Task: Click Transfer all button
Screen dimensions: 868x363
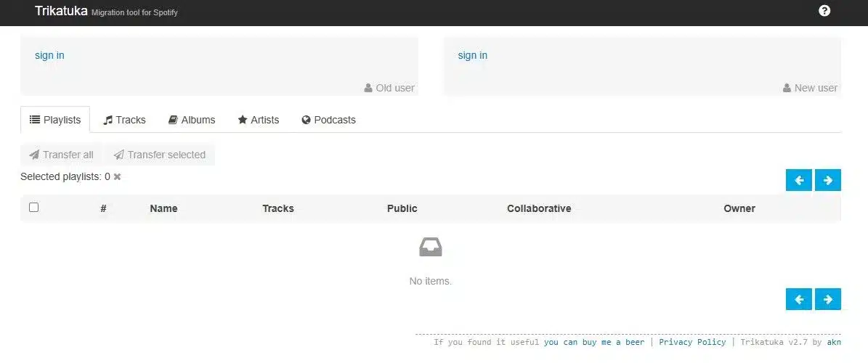Action: (x=62, y=155)
